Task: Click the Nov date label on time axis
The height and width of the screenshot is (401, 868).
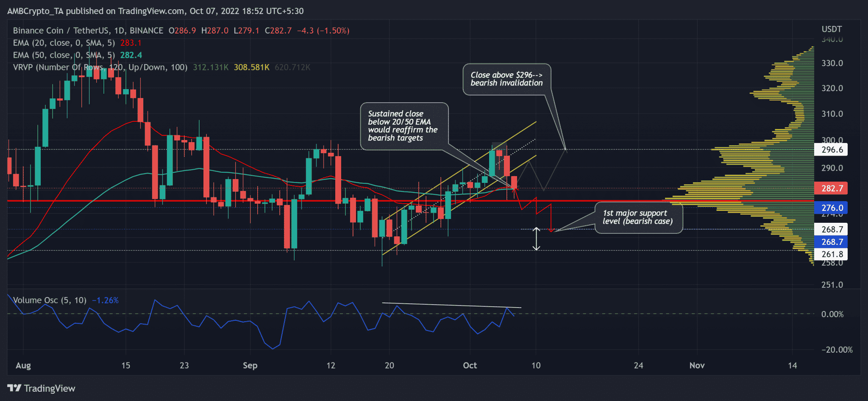Action: pyautogui.click(x=697, y=365)
